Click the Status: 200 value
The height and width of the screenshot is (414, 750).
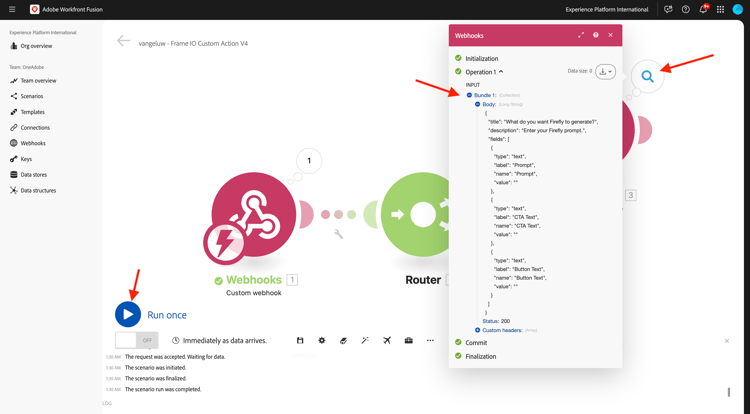coord(496,321)
